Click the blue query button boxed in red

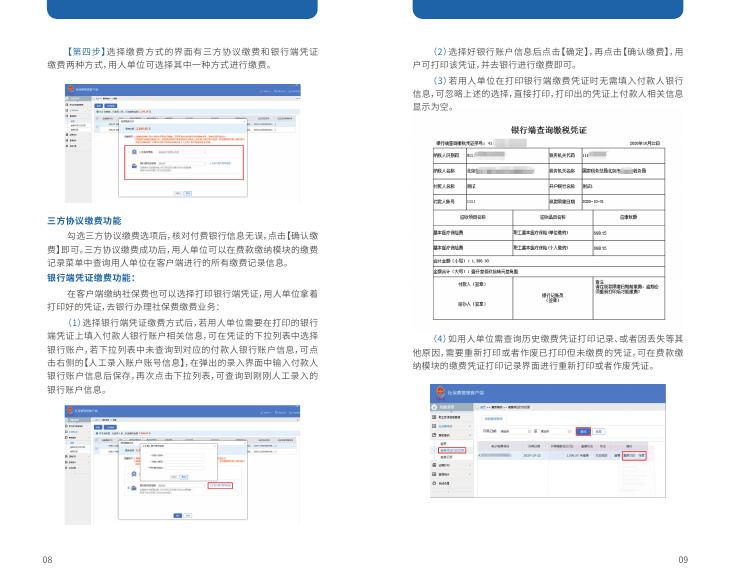tap(583, 432)
